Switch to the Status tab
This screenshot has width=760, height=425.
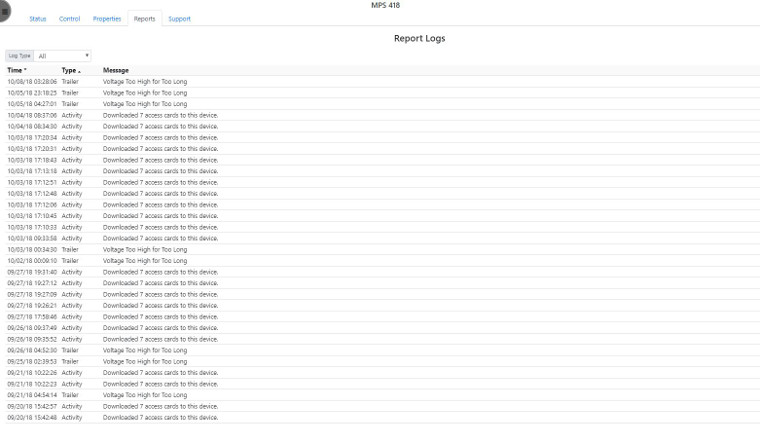37,19
